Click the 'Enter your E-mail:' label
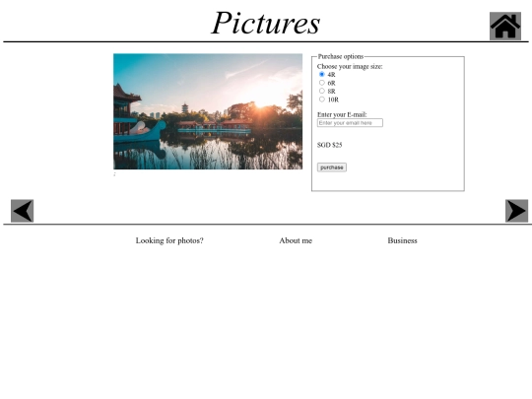Viewport: 532px width, 399px height. tap(342, 114)
